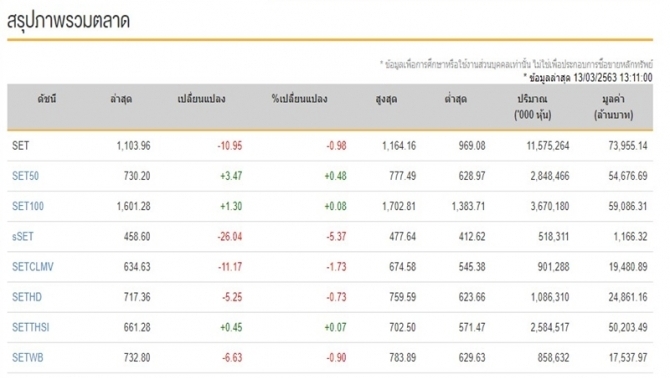Click the มูลค่า (ล้านบาท) column header
This screenshot has width=670, height=378.
614,107
